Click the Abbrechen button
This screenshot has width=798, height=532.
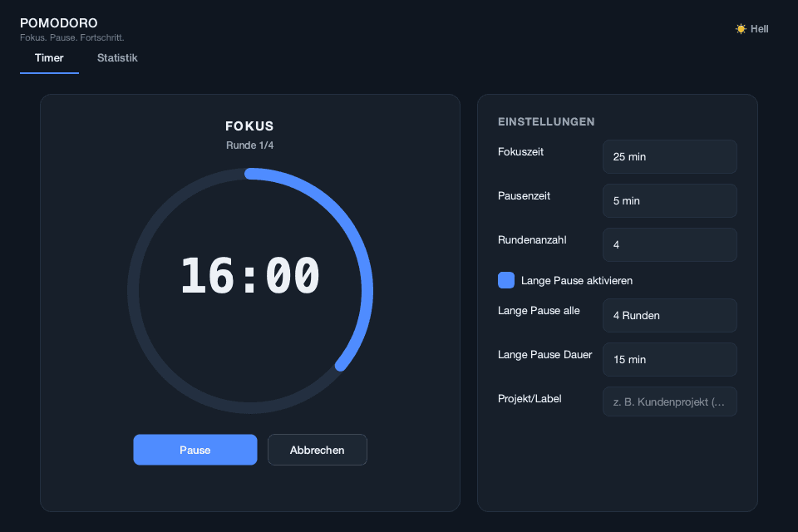tap(317, 450)
